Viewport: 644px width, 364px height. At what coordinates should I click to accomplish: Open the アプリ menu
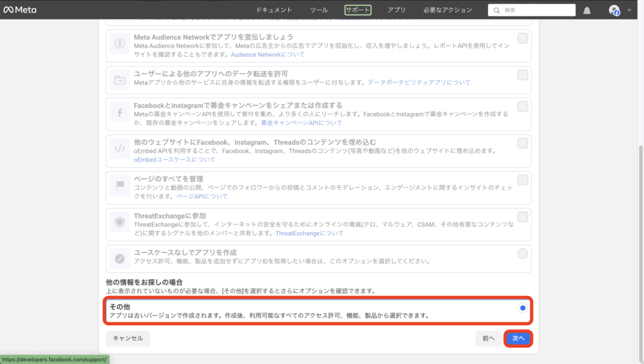[x=397, y=10]
